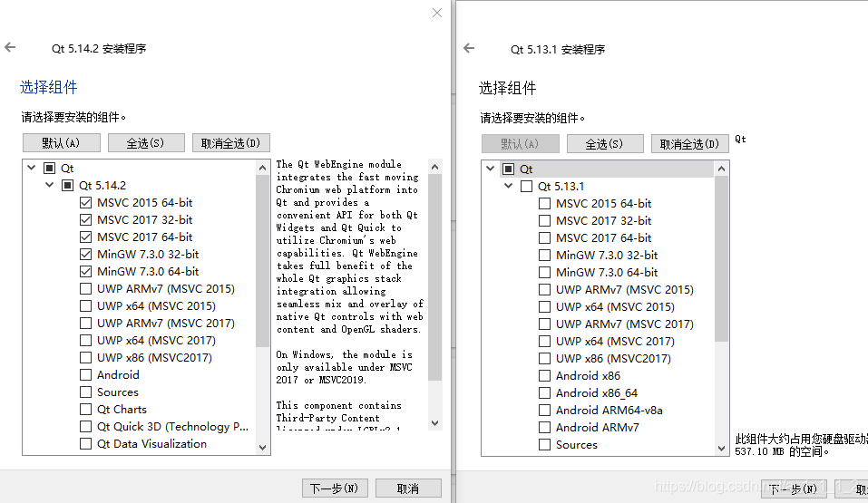
Task: Click the description panel scrollbar thumb
Action: point(435,277)
